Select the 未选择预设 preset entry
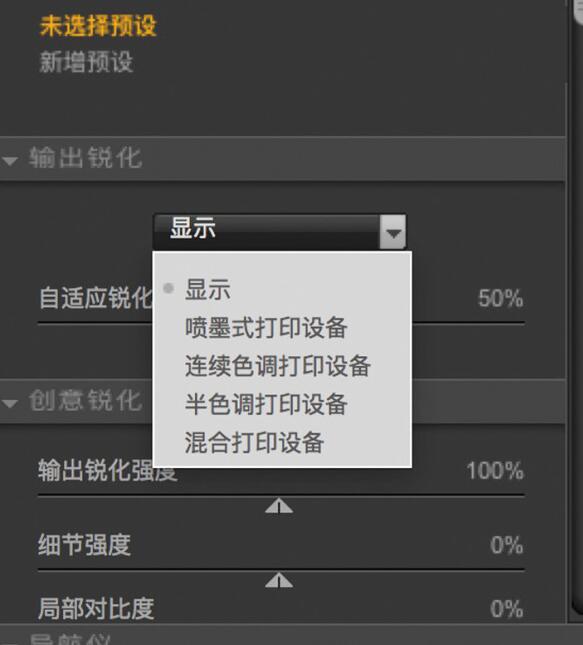583x645 pixels. pyautogui.click(x=98, y=26)
